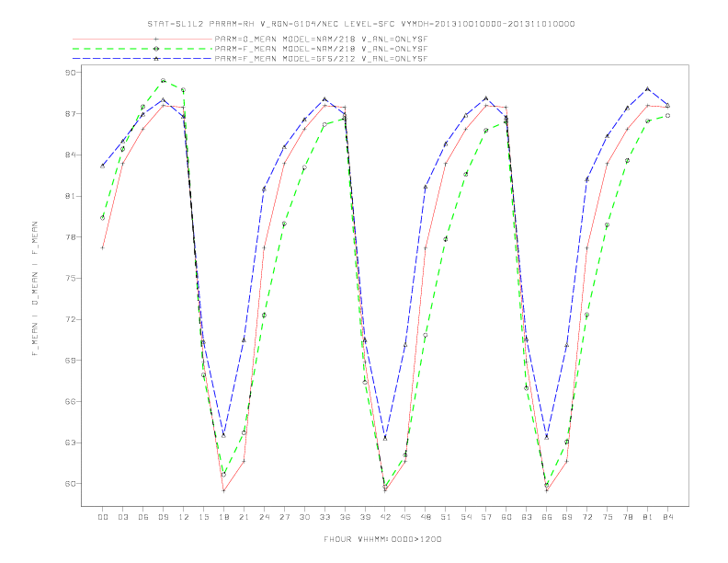The width and height of the screenshot is (728, 563).
Task: Click the x-axis forecast hour label 54
Action: pyautogui.click(x=466, y=517)
